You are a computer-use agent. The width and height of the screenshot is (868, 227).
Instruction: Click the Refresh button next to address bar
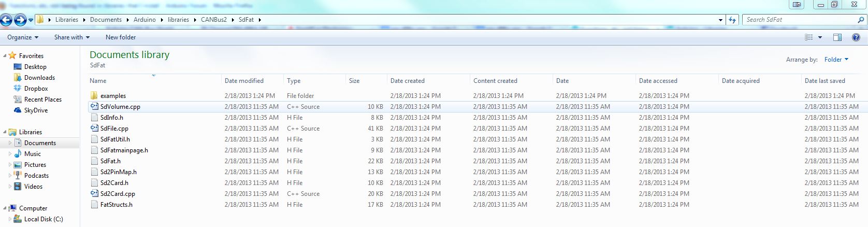coord(732,20)
